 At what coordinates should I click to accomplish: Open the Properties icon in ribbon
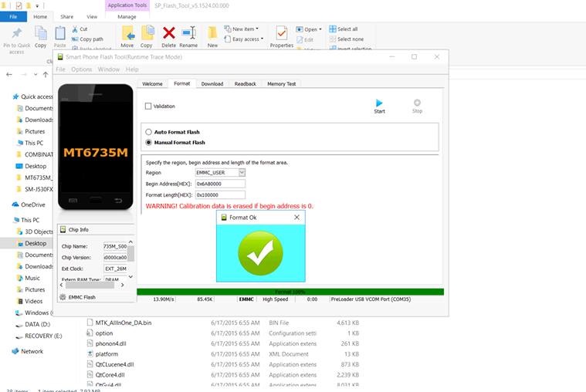point(281,33)
